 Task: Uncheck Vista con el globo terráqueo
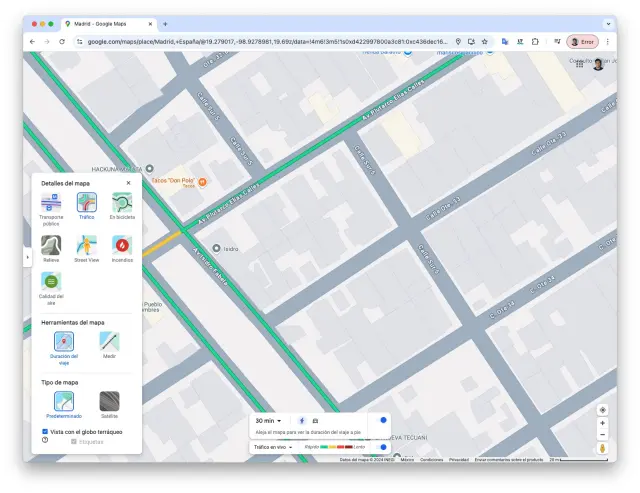(45, 431)
